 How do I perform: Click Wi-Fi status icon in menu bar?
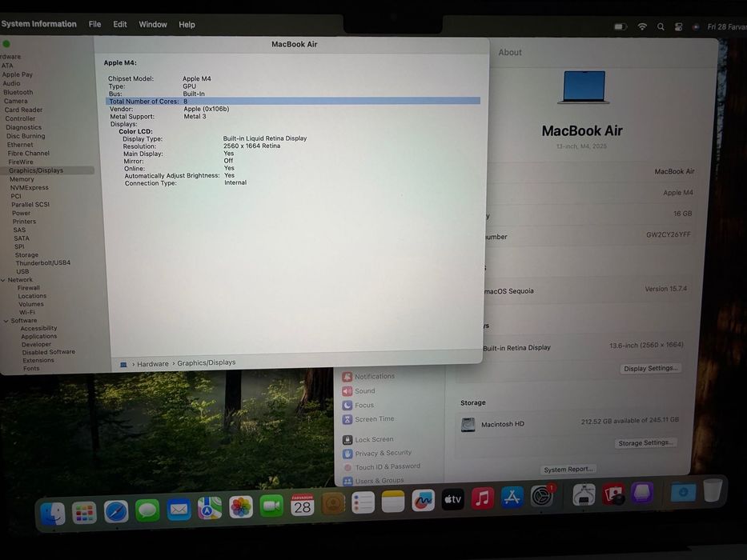coord(642,26)
